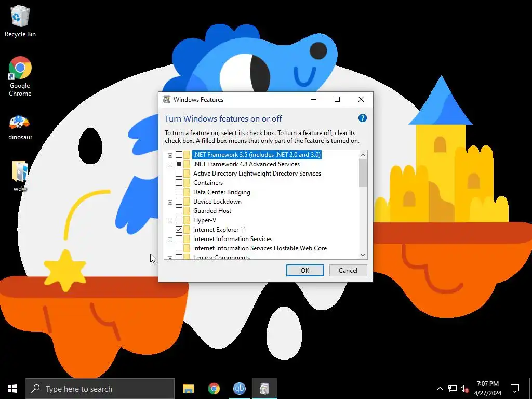Click the folder icon beside Internet Explorer 11

click(187, 229)
